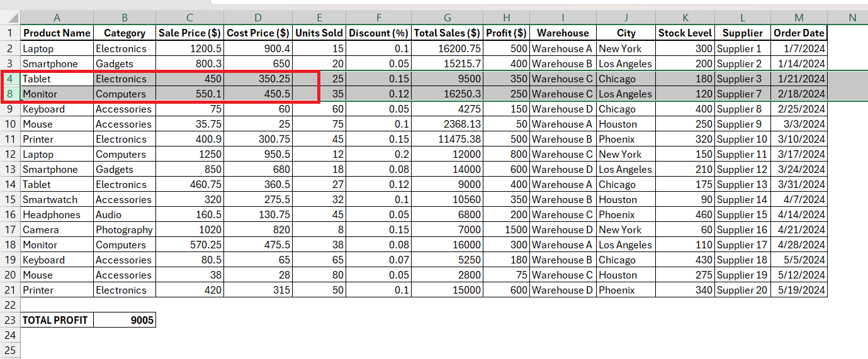Select column G header

click(x=447, y=18)
